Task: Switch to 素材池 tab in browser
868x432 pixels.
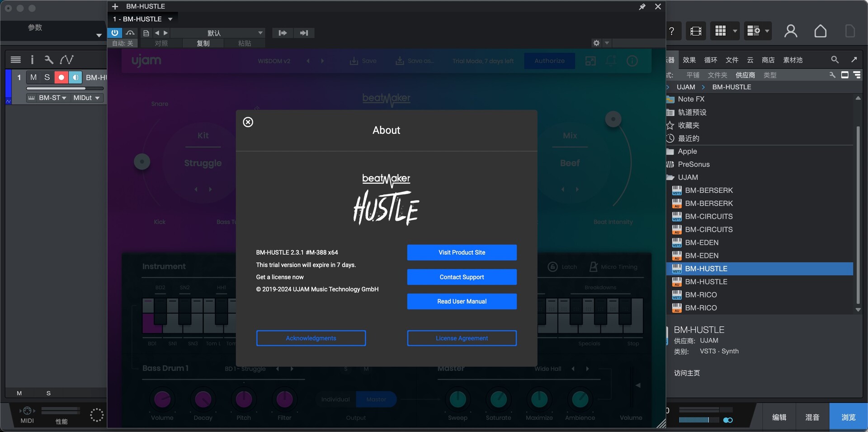Action: click(793, 60)
